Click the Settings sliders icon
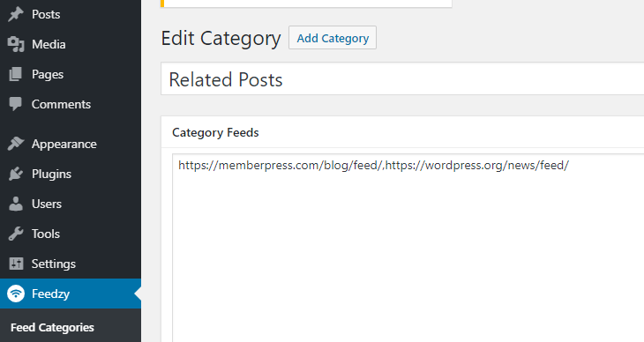The height and width of the screenshot is (342, 644). [x=17, y=264]
